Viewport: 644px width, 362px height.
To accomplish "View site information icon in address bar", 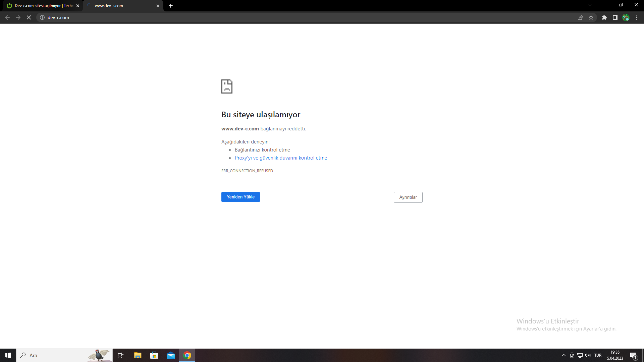I will 42,17.
